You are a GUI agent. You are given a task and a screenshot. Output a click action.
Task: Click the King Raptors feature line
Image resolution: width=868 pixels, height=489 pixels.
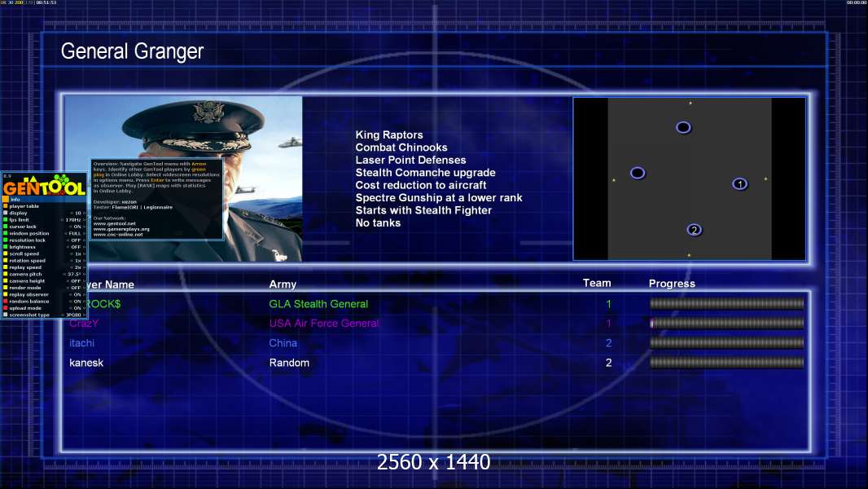[x=389, y=134]
